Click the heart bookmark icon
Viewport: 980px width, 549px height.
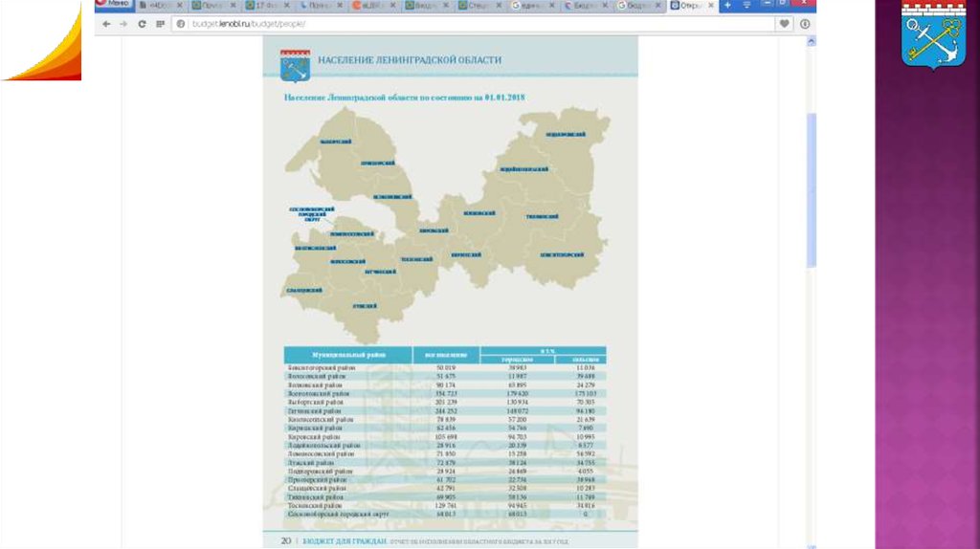(785, 24)
